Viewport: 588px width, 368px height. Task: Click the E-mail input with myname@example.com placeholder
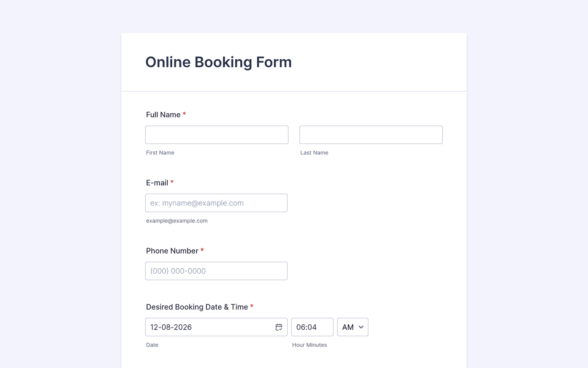(x=216, y=203)
